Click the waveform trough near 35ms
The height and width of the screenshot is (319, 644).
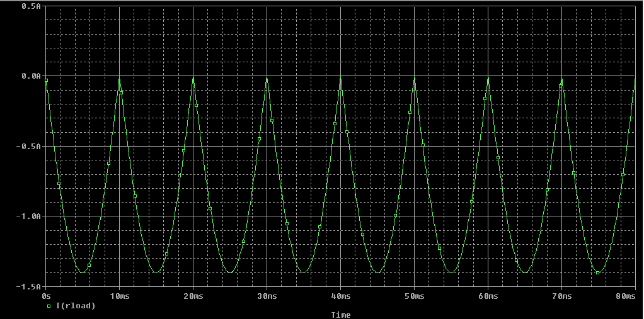pos(304,272)
